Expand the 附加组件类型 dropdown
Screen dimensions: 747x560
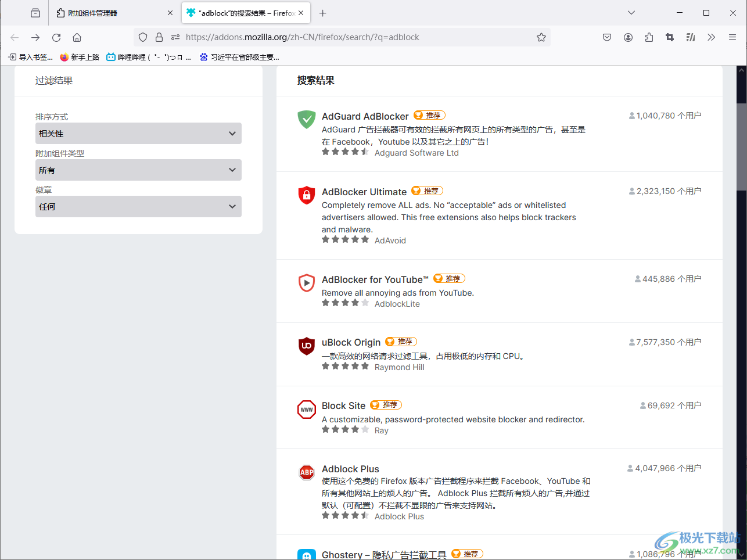coord(138,170)
